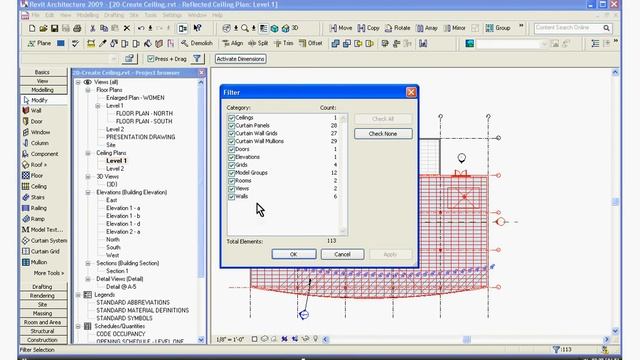Pick the Stairs tool

[33, 197]
